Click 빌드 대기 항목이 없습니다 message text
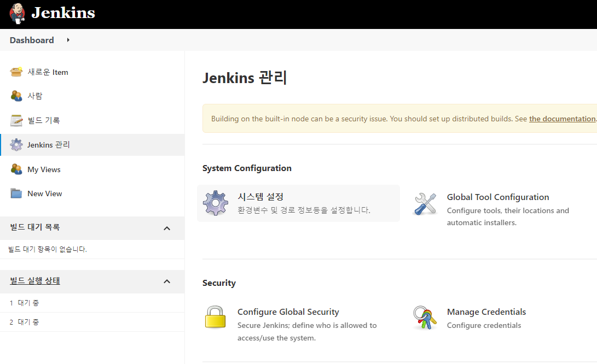 click(48, 249)
